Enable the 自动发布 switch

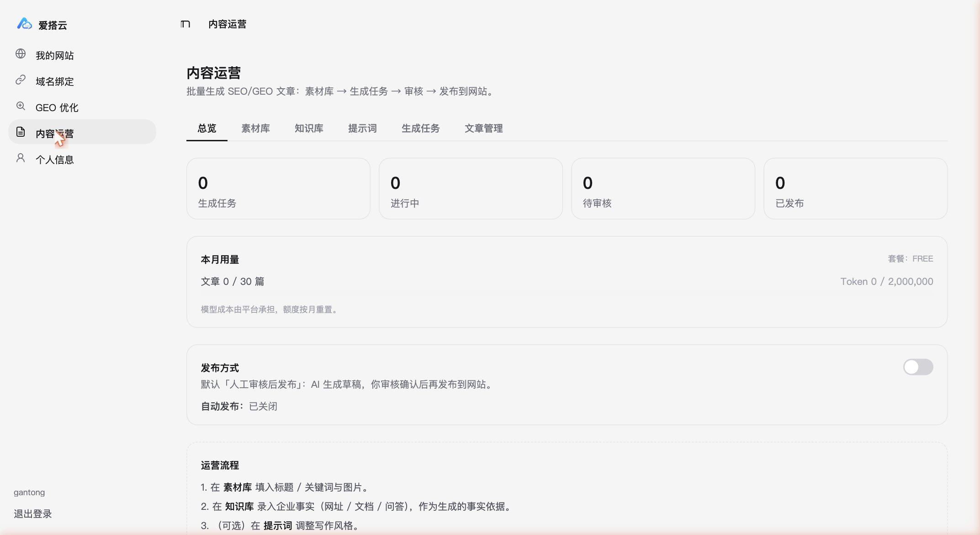click(x=918, y=367)
